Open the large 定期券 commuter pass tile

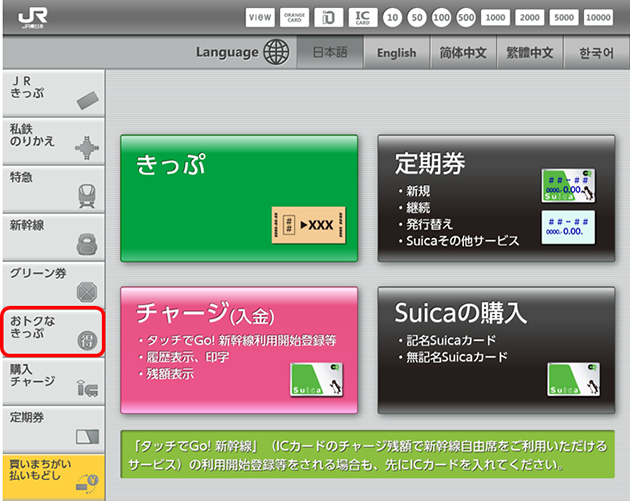496,198
